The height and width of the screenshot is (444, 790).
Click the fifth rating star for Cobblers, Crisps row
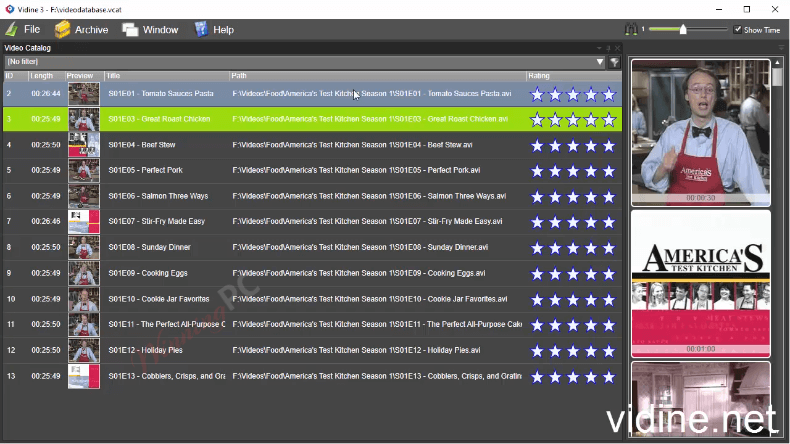tap(609, 376)
